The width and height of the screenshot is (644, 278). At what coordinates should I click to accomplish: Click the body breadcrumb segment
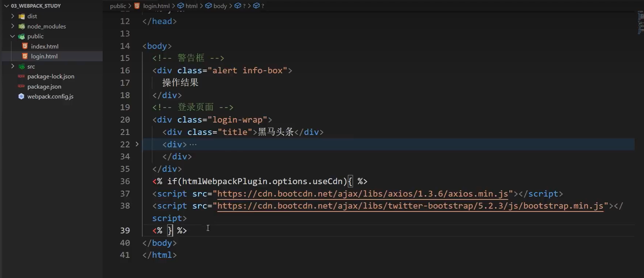click(x=220, y=6)
